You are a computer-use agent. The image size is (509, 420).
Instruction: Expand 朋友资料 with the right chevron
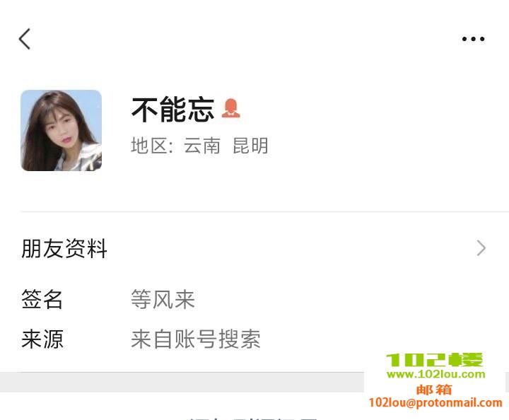pyautogui.click(x=481, y=248)
